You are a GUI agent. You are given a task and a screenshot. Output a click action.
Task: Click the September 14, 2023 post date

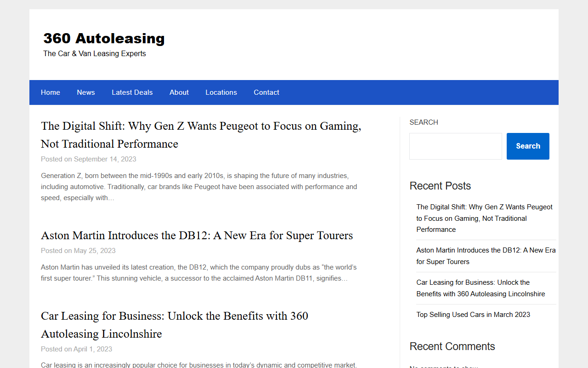(105, 159)
